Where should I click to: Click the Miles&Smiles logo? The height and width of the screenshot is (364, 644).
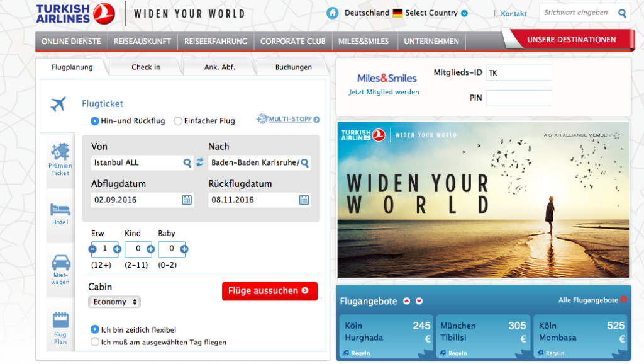387,78
